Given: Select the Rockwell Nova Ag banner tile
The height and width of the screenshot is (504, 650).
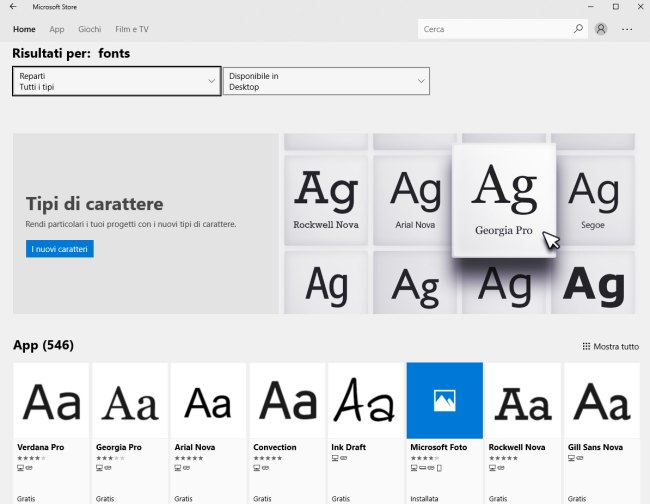Looking at the screenshot, I should pos(326,200).
